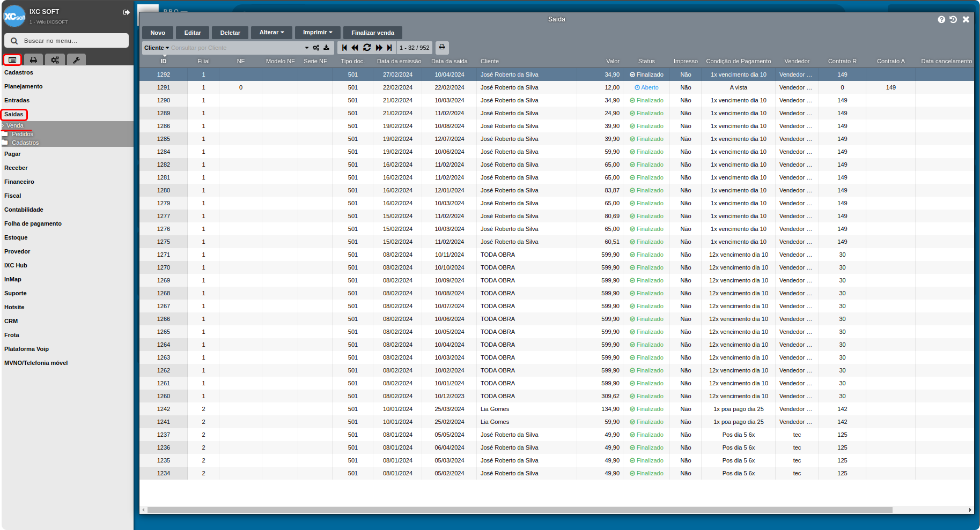Click the grid print icon
This screenshot has width=980, height=530.
[x=442, y=47]
